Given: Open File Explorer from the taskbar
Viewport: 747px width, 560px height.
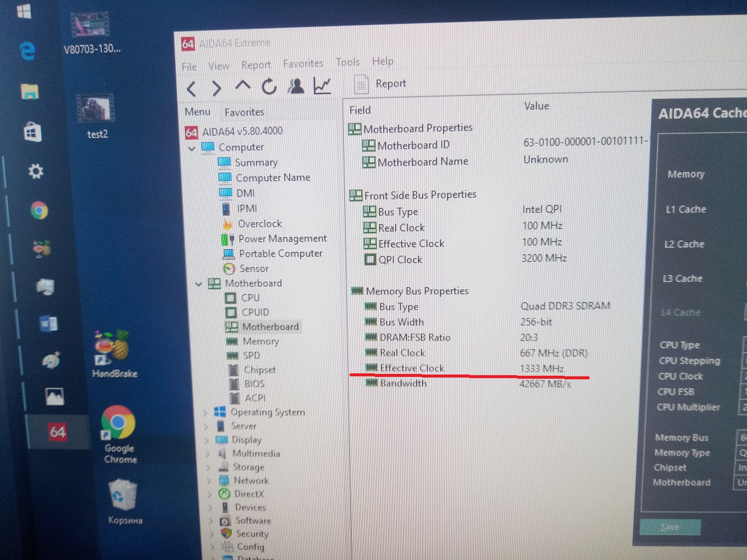Looking at the screenshot, I should tap(30, 92).
